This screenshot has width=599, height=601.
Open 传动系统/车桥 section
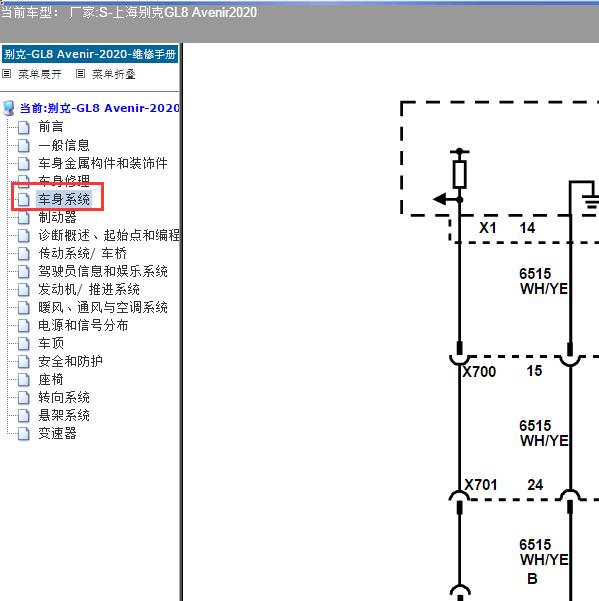pos(82,253)
